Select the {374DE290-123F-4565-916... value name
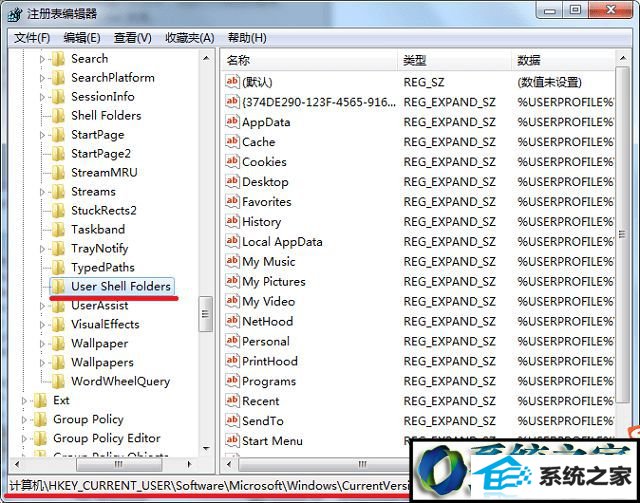This screenshot has width=640, height=503. click(319, 102)
